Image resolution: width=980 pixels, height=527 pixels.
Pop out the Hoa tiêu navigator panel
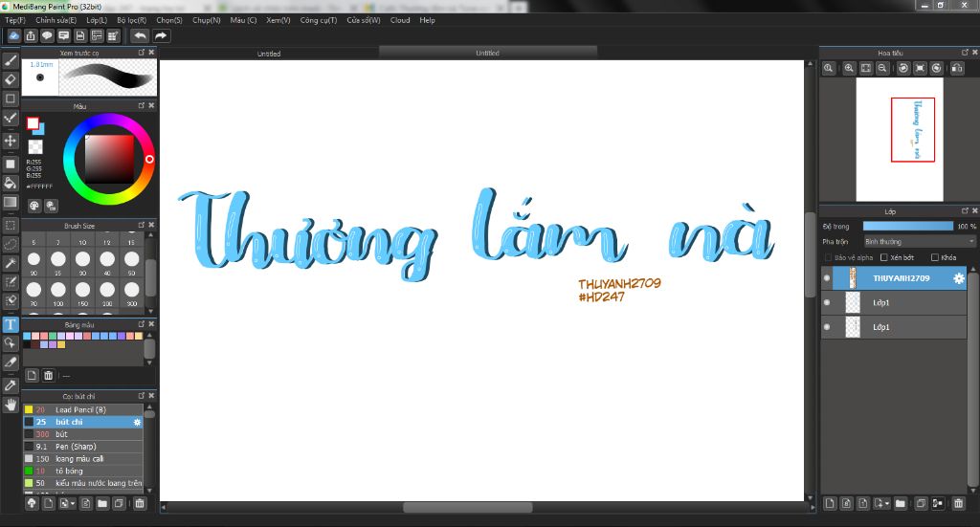965,53
